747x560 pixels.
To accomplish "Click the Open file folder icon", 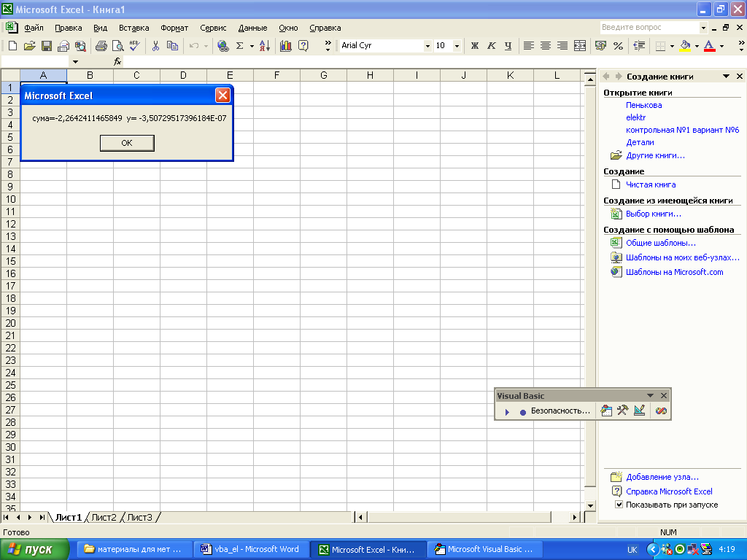I will 29,46.
